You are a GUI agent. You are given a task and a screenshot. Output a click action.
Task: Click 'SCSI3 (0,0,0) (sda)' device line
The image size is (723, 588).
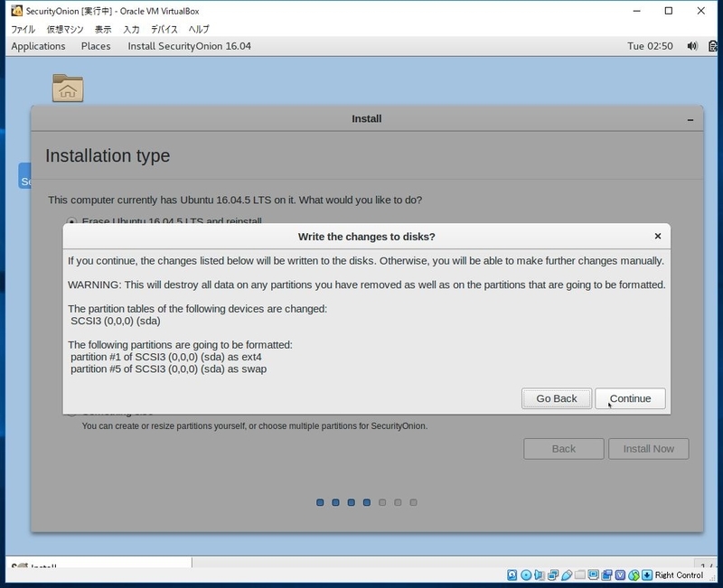pyautogui.click(x=116, y=322)
